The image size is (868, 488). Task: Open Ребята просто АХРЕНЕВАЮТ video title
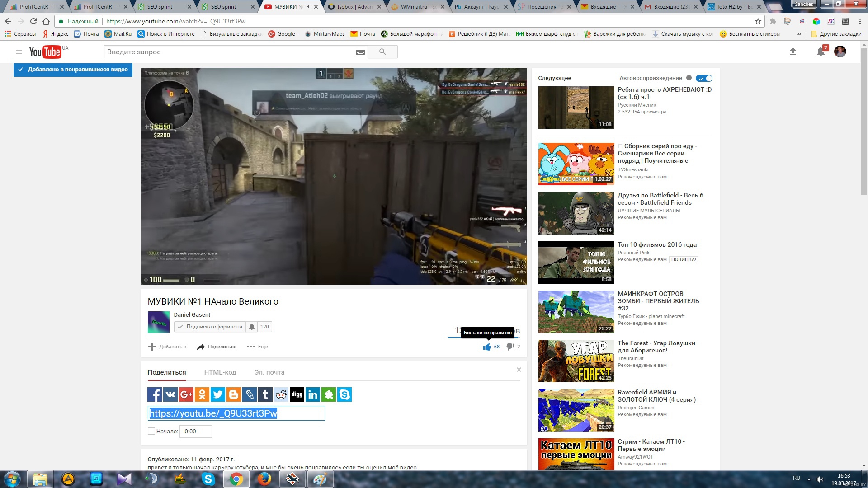(x=665, y=93)
